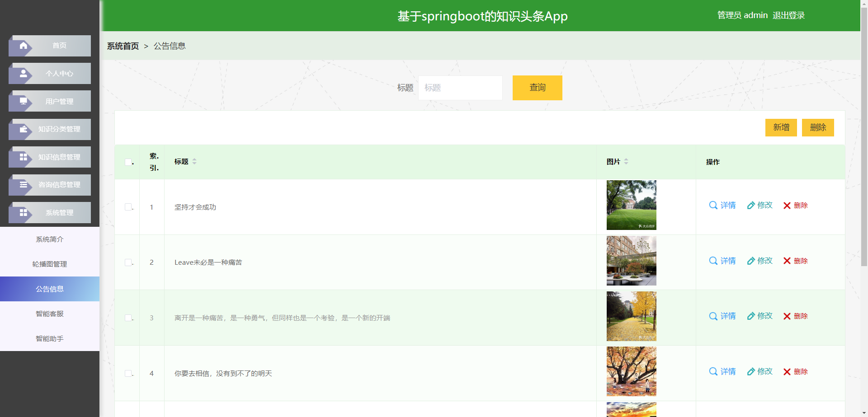Click the sort arrows on 标题 column
The image size is (868, 417).
(x=194, y=161)
